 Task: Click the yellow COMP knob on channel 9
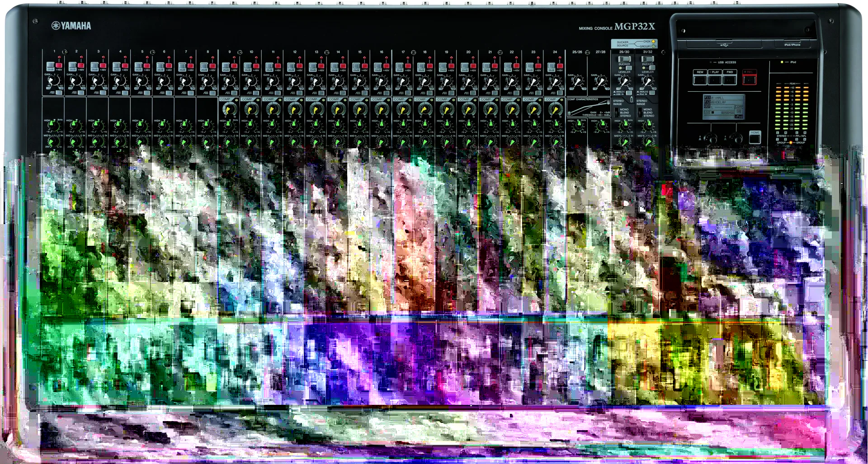[229, 109]
